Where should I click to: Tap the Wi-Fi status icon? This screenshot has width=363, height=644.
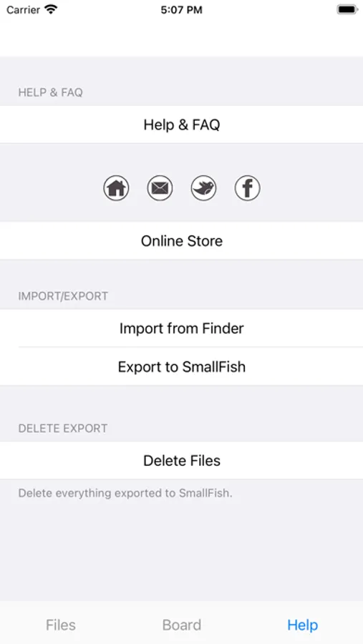[x=51, y=9]
